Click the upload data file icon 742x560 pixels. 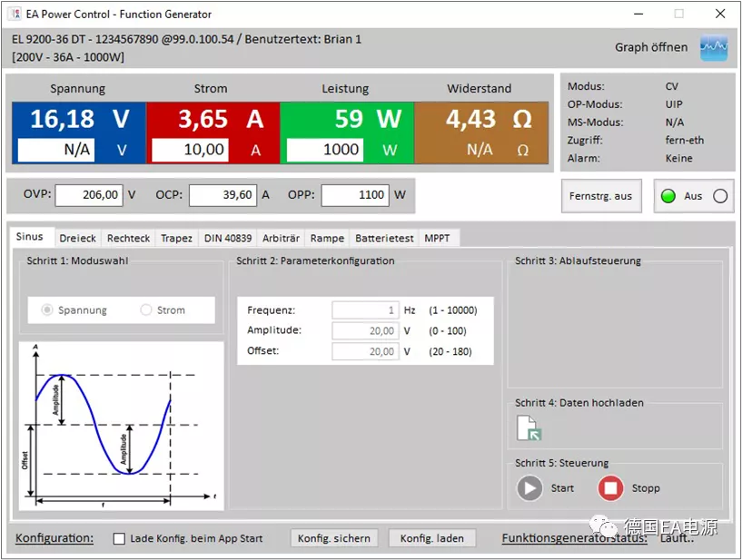coord(529,428)
